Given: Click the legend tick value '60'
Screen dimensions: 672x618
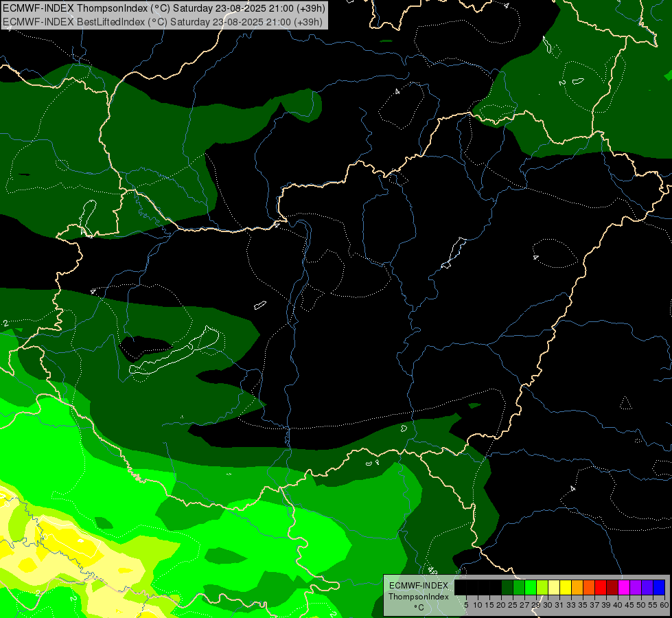Looking at the screenshot, I should tap(664, 605).
